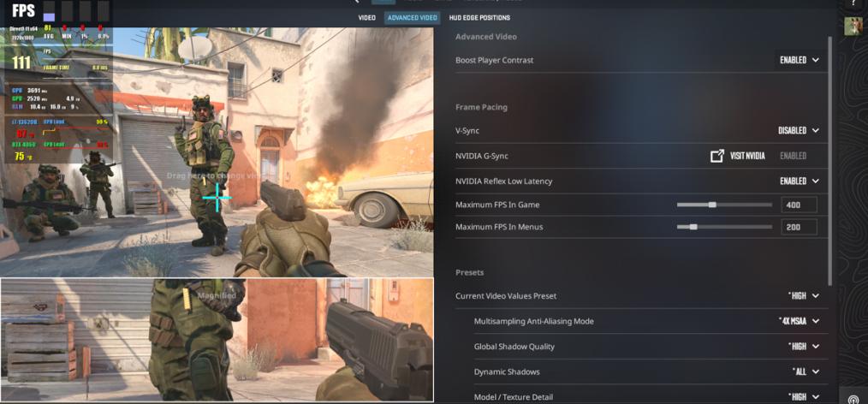Click the main scene preview image

217,152
